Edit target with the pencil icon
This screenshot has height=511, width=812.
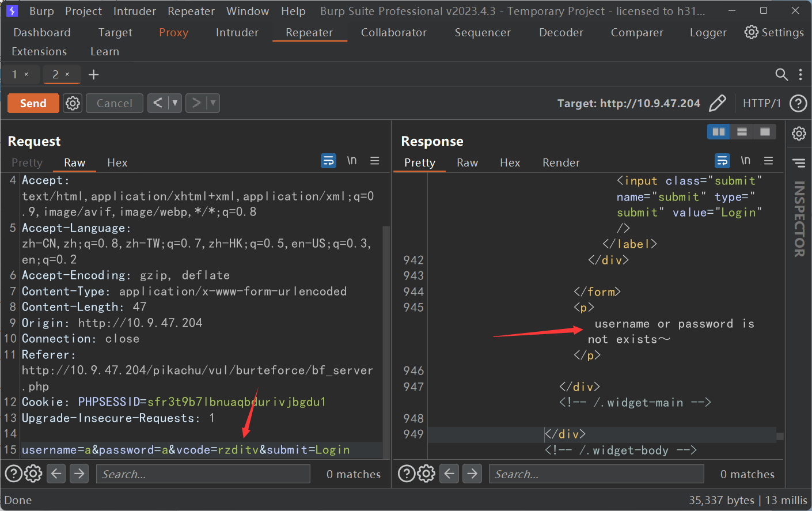click(718, 103)
